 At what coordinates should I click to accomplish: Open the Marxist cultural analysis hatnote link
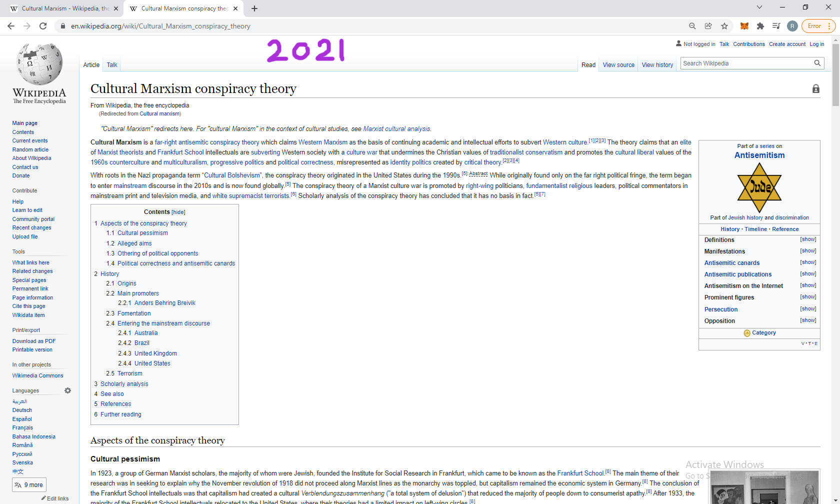(396, 129)
